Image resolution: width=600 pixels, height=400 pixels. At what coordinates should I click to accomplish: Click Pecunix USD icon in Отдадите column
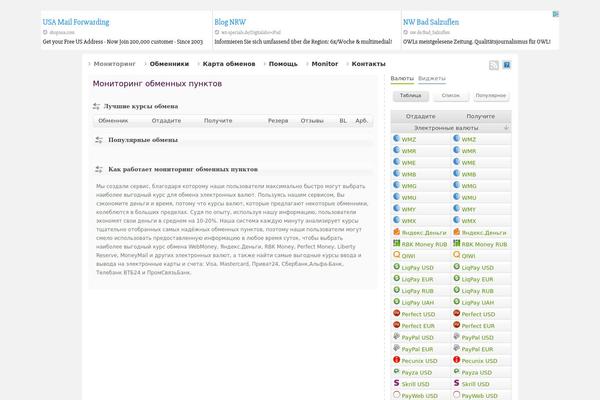point(396,360)
